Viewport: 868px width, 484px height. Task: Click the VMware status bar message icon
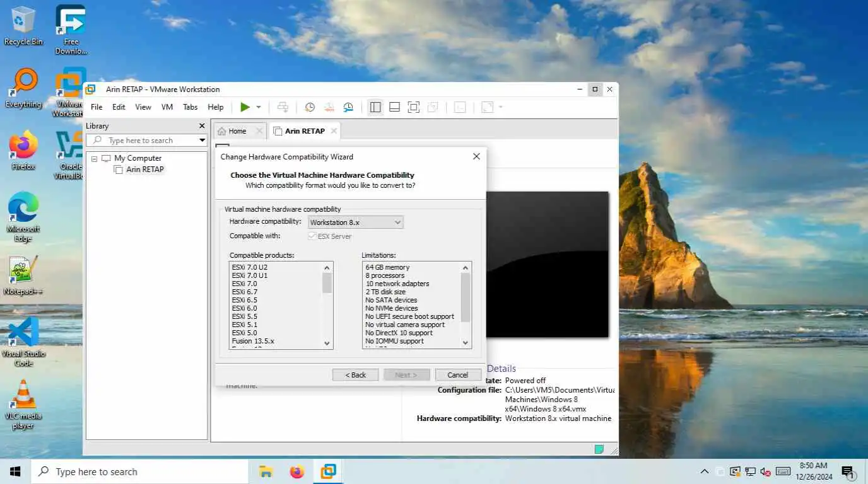point(599,449)
